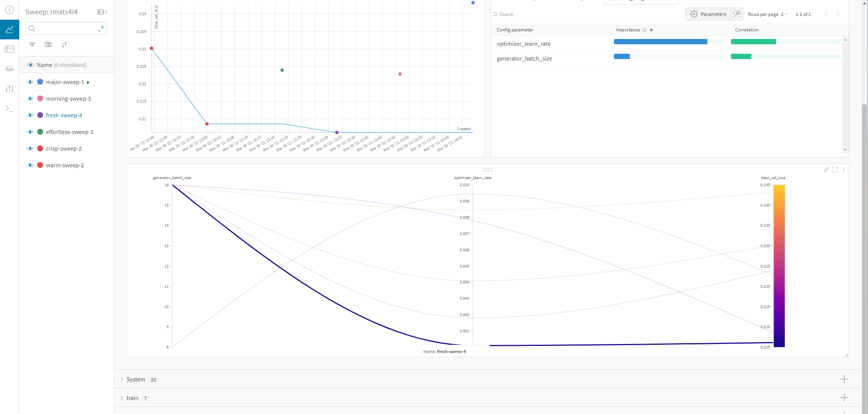This screenshot has height=414, width=868.
Task: Open the crisp-sweep-2 run
Action: point(64,149)
